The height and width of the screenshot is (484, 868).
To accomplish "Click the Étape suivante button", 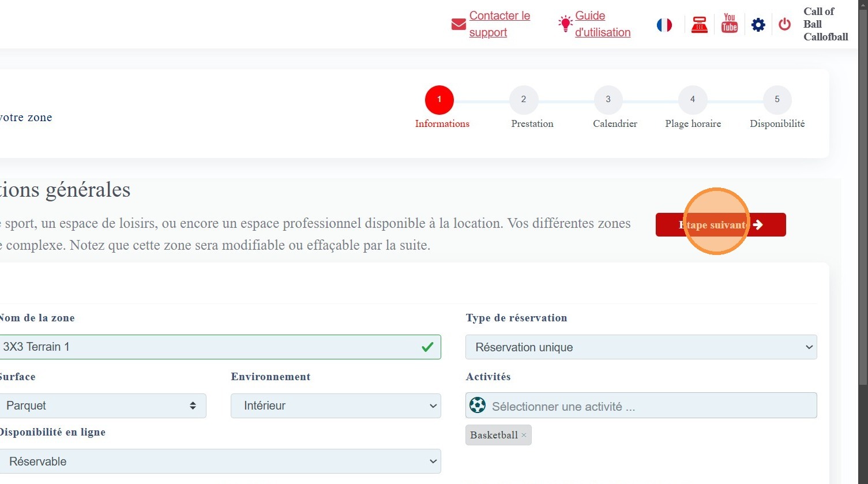I will point(720,225).
